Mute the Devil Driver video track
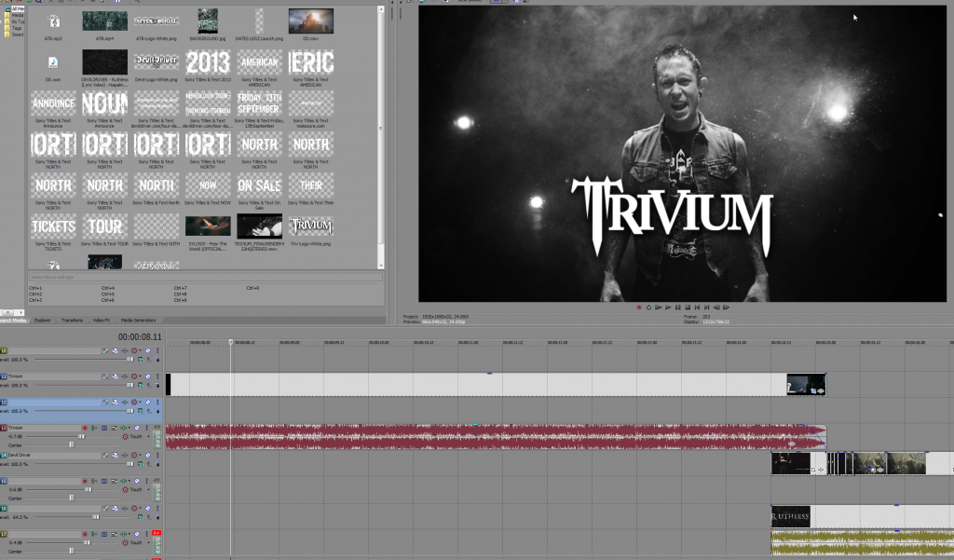The width and height of the screenshot is (954, 560). (148, 455)
